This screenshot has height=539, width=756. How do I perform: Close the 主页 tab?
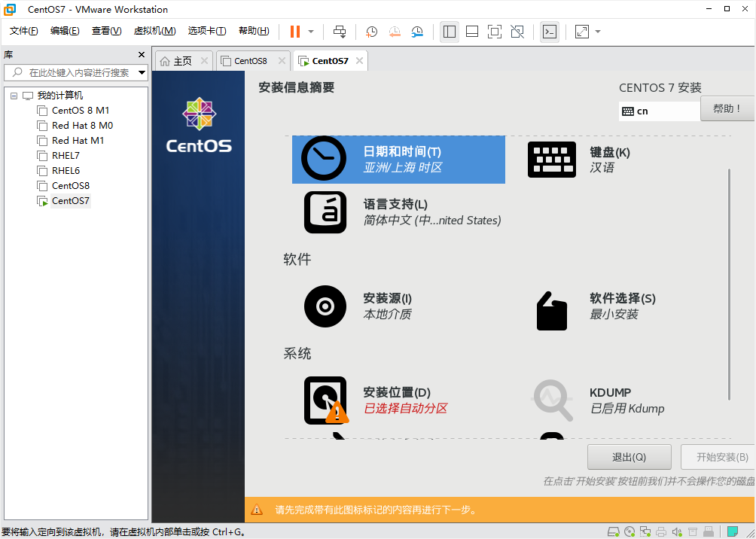(x=204, y=61)
